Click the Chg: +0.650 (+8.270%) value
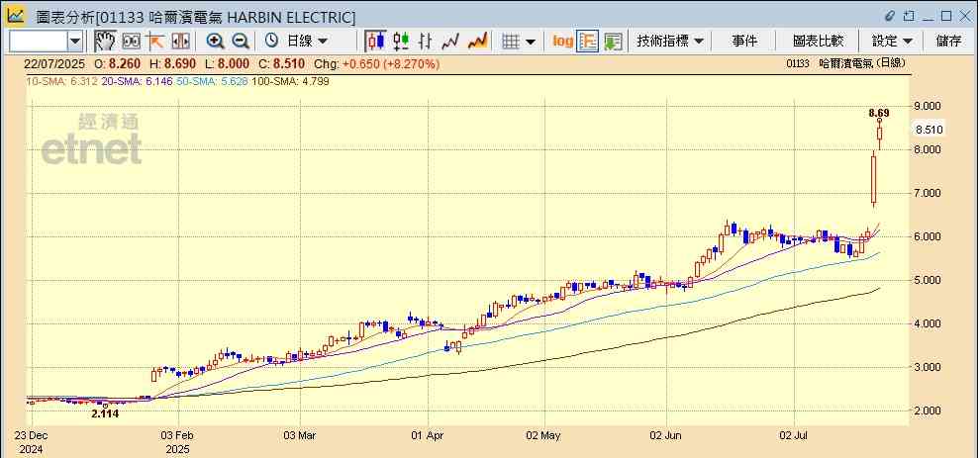This screenshot has width=980, height=458. coord(376,63)
